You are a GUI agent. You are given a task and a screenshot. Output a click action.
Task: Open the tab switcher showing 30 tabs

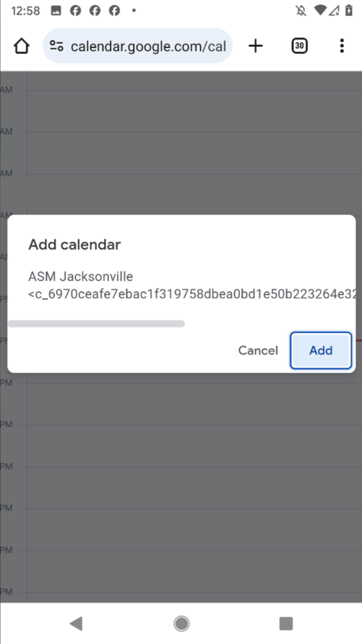pyautogui.click(x=300, y=46)
